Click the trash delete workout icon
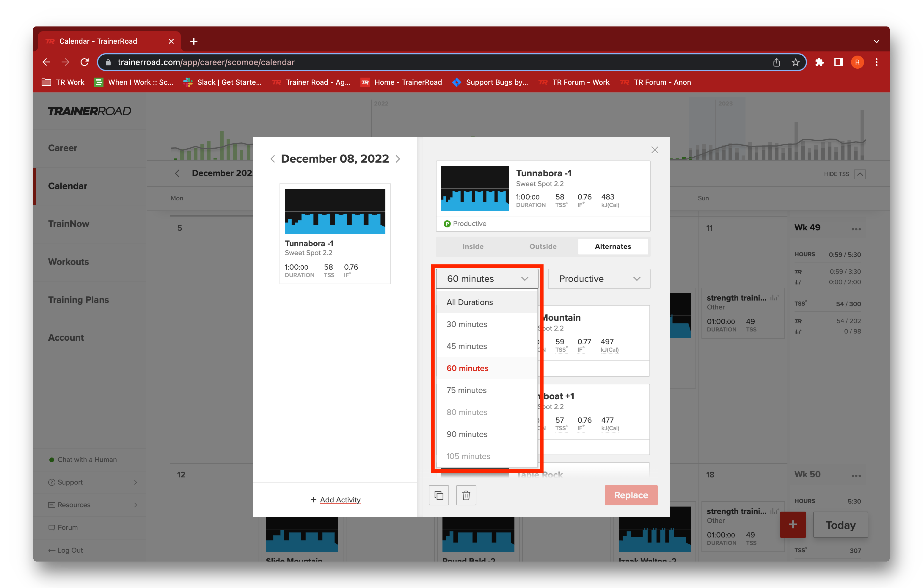Viewport: 923px width, 588px height. [466, 495]
